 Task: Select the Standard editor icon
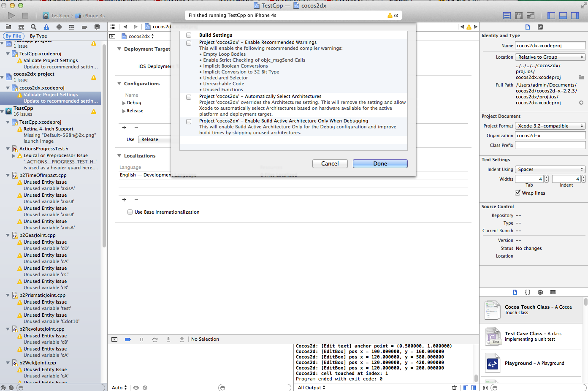pos(507,16)
